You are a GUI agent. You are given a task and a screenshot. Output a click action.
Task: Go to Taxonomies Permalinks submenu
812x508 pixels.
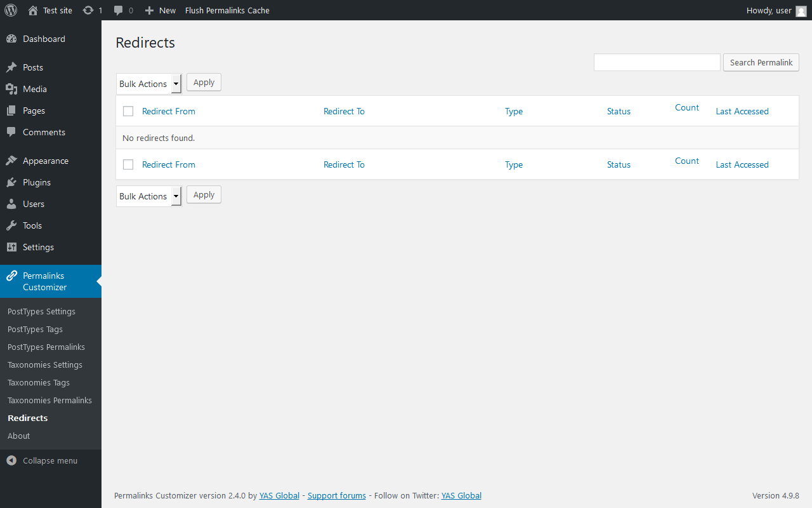click(x=49, y=400)
